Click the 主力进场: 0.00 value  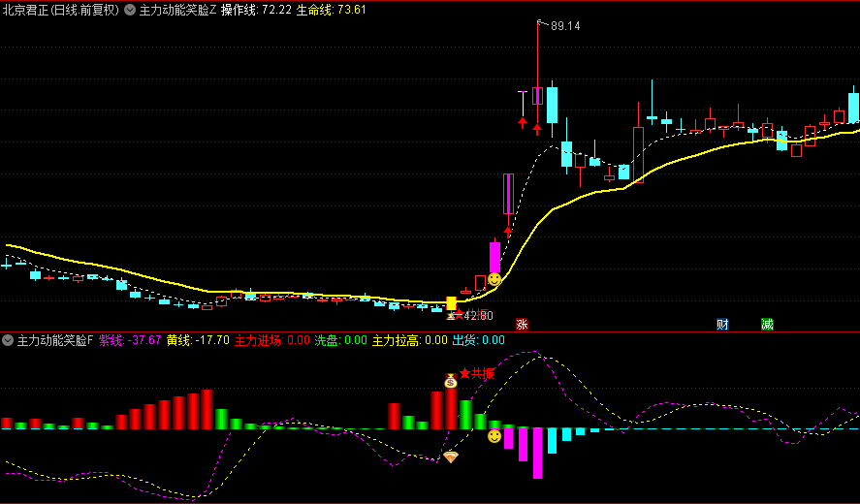[x=272, y=340]
